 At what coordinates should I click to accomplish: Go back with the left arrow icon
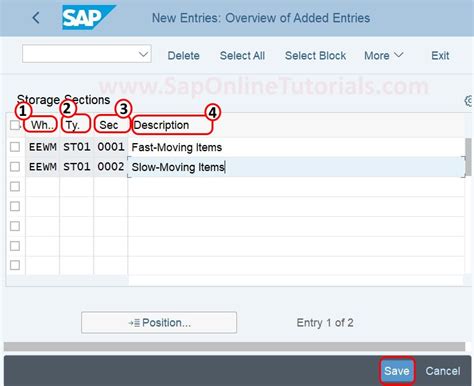[x=36, y=18]
